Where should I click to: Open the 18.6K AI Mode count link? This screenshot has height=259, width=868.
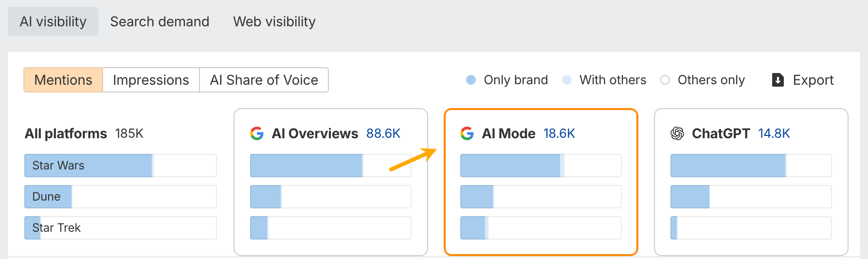coord(559,133)
